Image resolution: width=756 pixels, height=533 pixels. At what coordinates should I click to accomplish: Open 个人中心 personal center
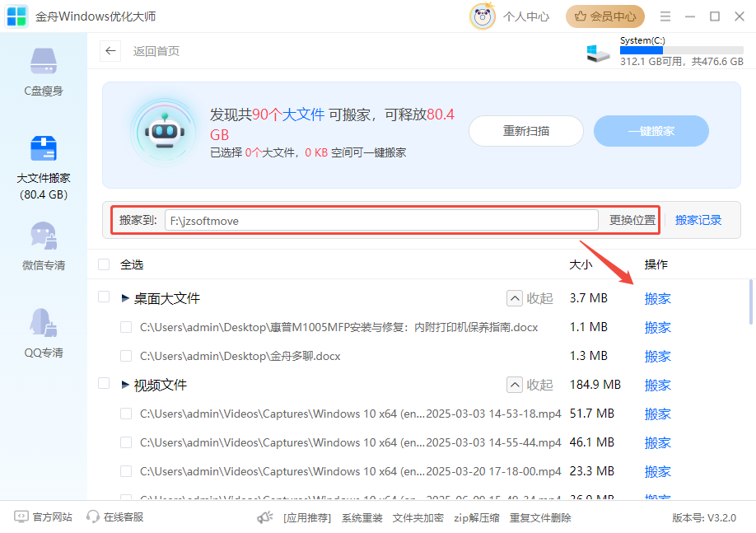pyautogui.click(x=526, y=16)
